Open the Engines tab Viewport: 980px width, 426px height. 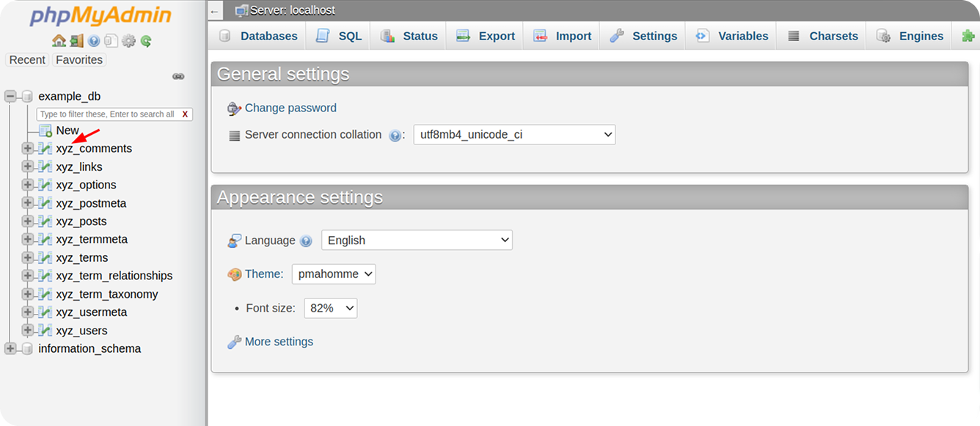tap(910, 36)
